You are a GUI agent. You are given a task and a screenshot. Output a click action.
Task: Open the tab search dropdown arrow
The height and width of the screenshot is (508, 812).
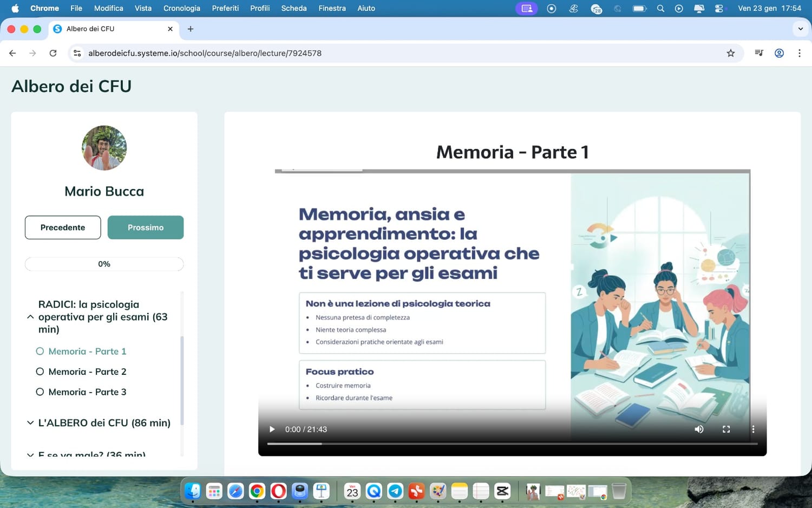click(801, 29)
